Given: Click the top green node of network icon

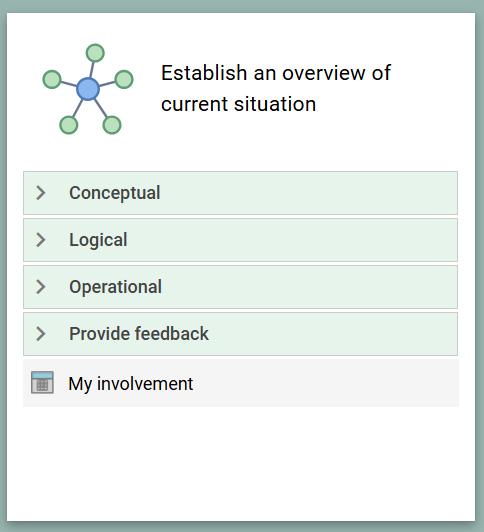Looking at the screenshot, I should (x=95, y=53).
